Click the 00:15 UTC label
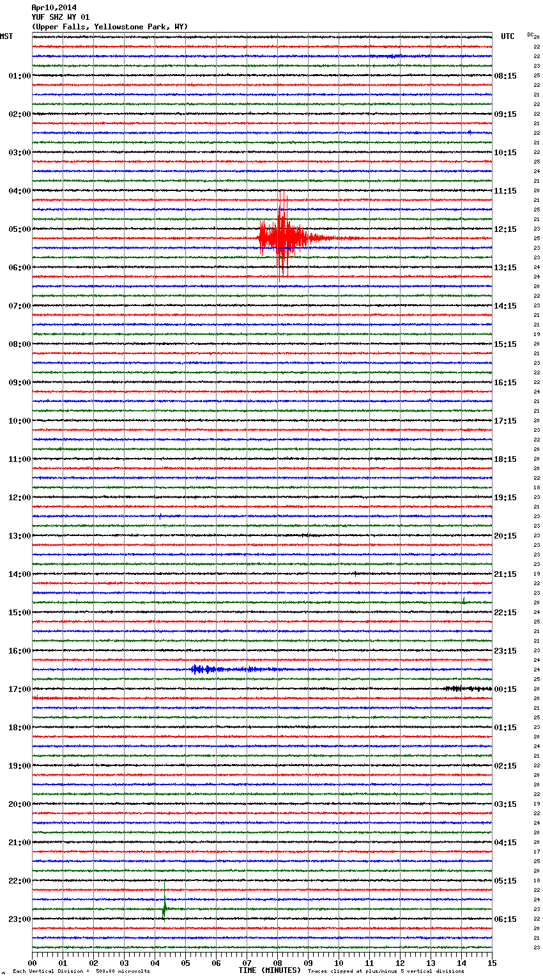 pos(505,689)
